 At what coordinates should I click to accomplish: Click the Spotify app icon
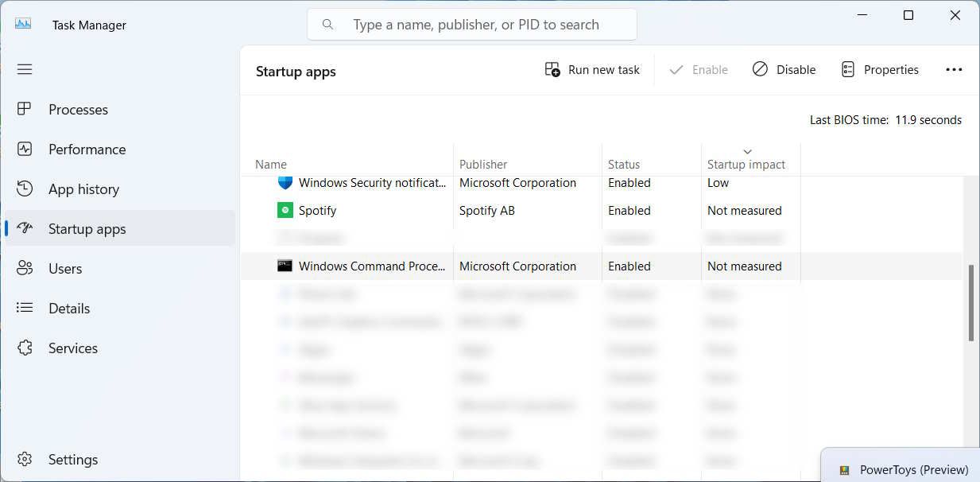tap(285, 210)
